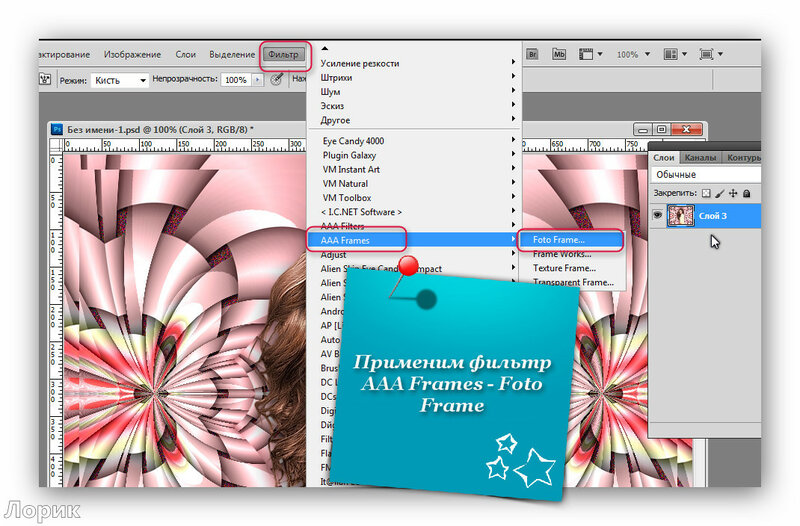The height and width of the screenshot is (526, 800).
Task: Select AAA Frames in filter menu
Action: click(x=413, y=240)
